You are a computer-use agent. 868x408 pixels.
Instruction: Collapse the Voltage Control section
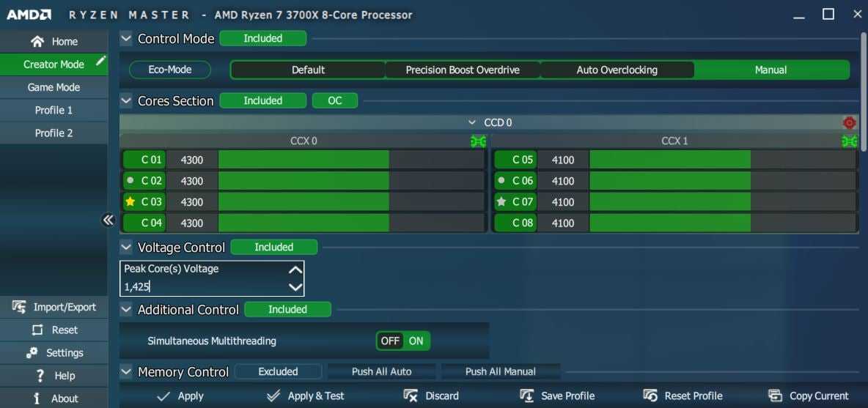(x=126, y=248)
